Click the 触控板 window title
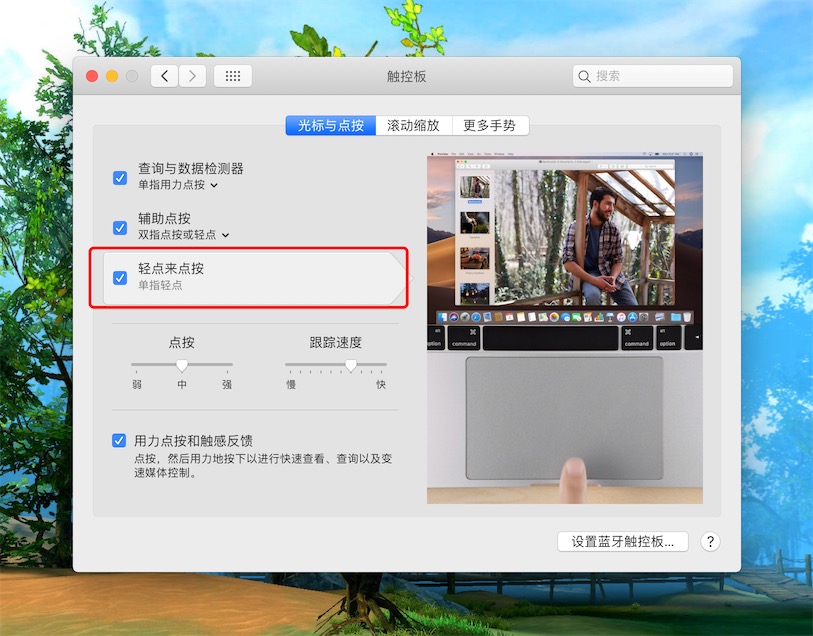Image resolution: width=813 pixels, height=636 pixels. (x=406, y=76)
